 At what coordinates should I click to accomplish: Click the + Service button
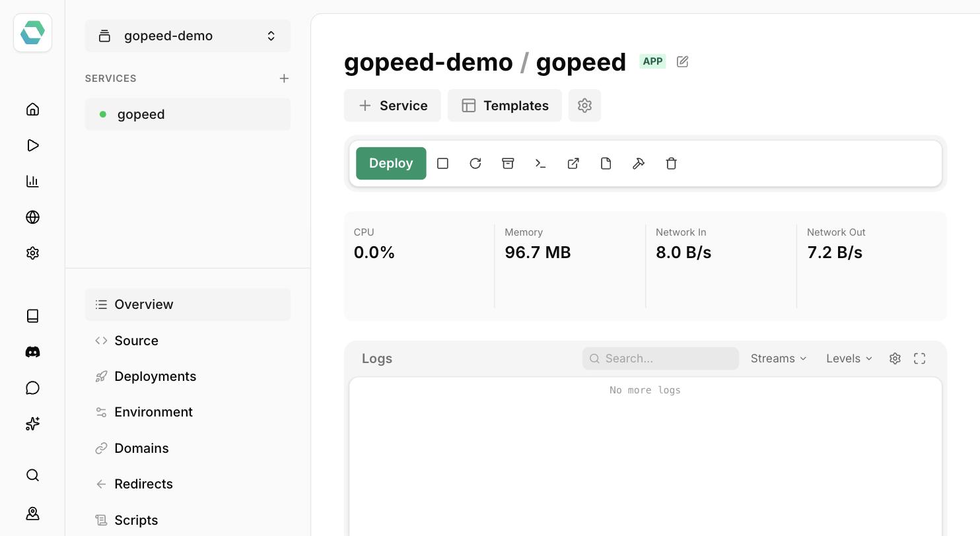[392, 106]
